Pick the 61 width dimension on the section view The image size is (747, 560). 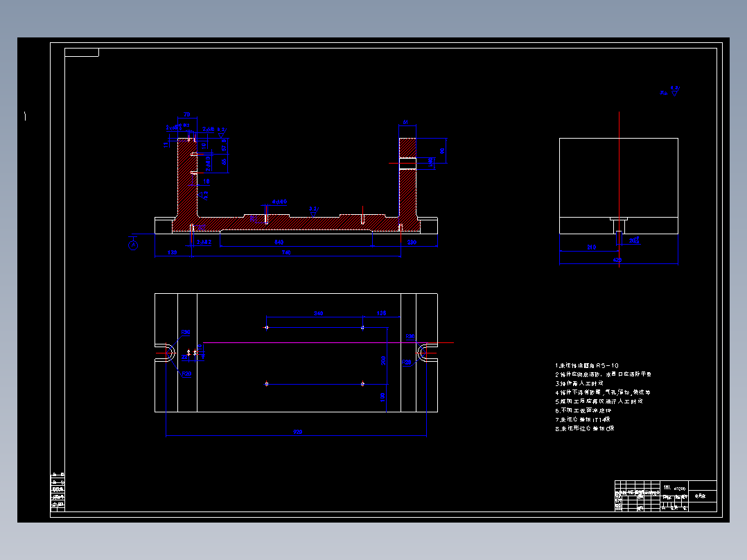(x=405, y=123)
